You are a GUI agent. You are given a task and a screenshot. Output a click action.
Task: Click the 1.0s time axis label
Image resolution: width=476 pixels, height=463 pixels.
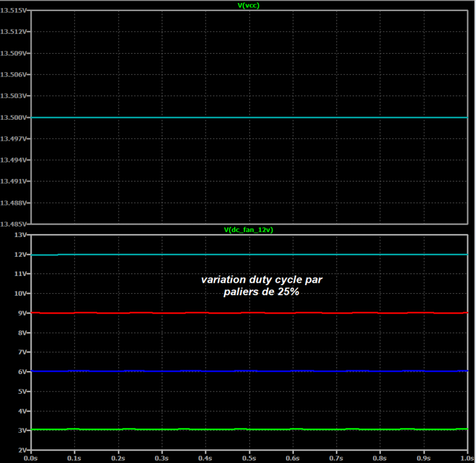click(x=467, y=458)
